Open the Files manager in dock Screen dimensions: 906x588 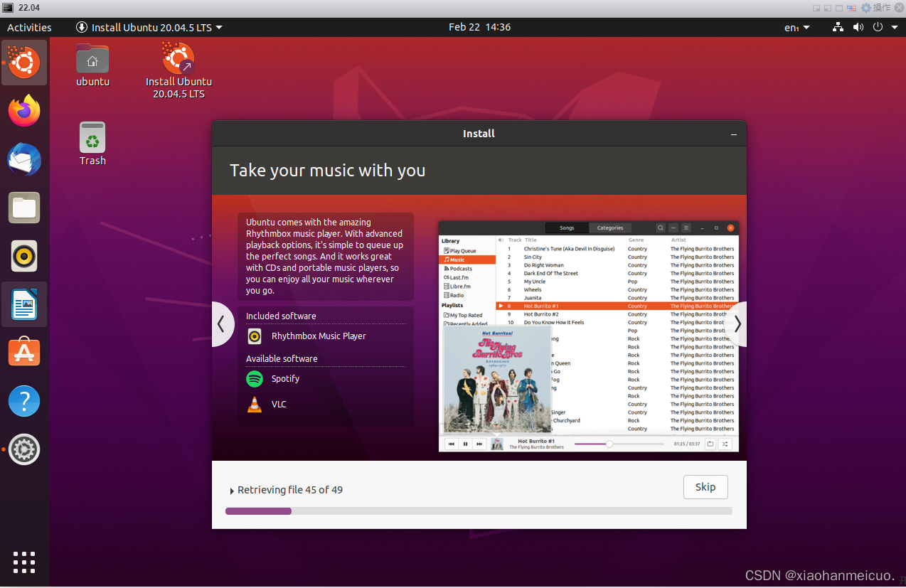tap(24, 208)
